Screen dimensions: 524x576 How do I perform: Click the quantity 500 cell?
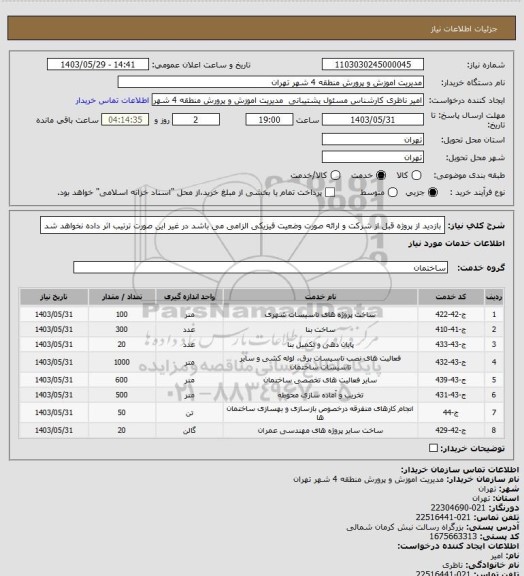click(122, 395)
